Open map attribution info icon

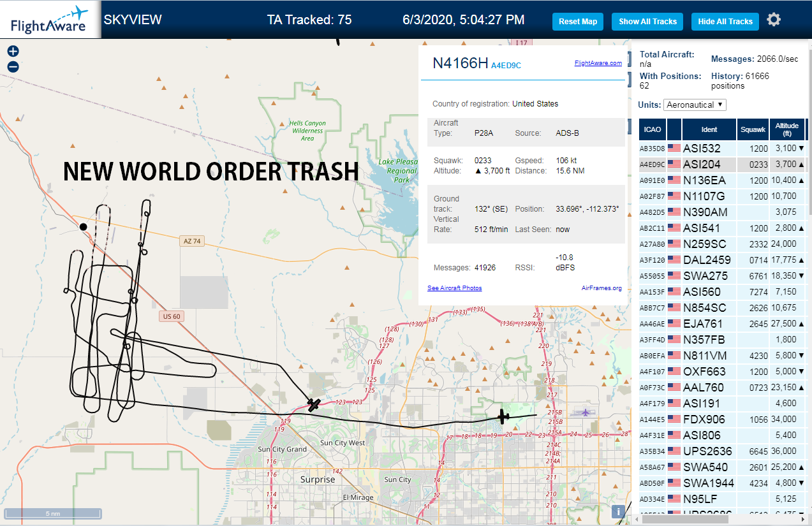click(617, 511)
